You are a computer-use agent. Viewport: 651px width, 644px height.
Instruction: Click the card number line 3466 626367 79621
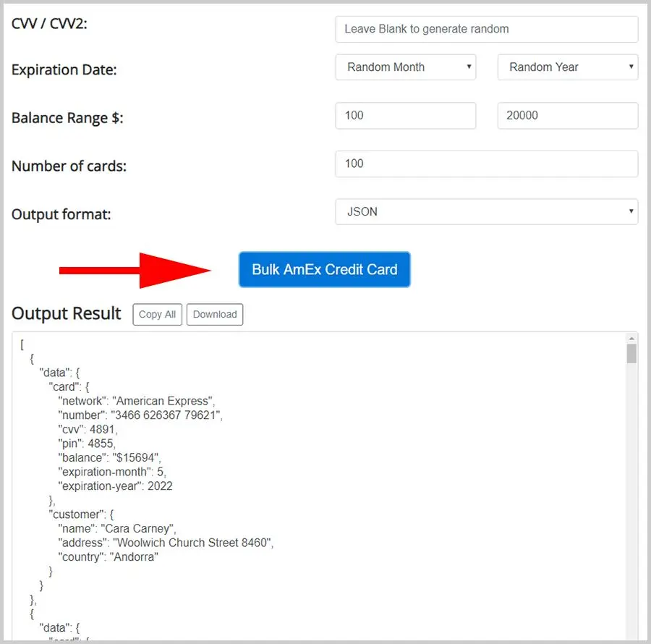pyautogui.click(x=140, y=415)
